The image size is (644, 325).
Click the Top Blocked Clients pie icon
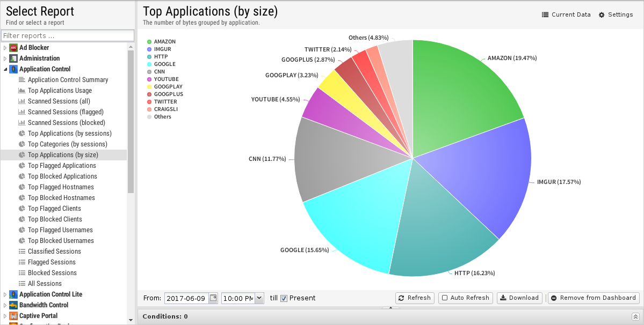click(x=22, y=219)
